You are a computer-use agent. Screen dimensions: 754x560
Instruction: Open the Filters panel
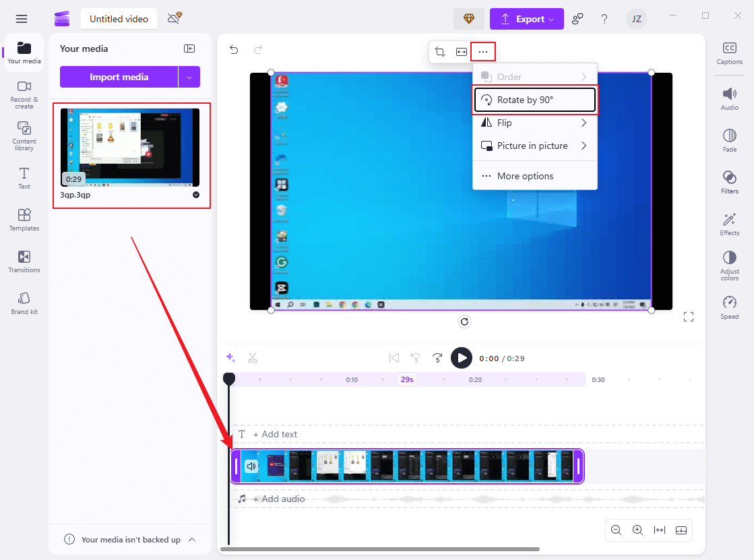[730, 183]
